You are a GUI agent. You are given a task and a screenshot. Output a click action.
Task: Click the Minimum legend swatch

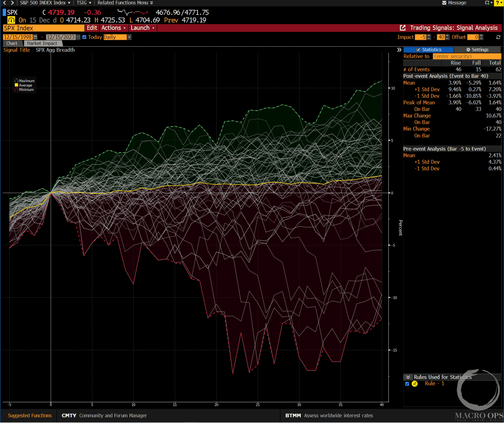coord(16,90)
